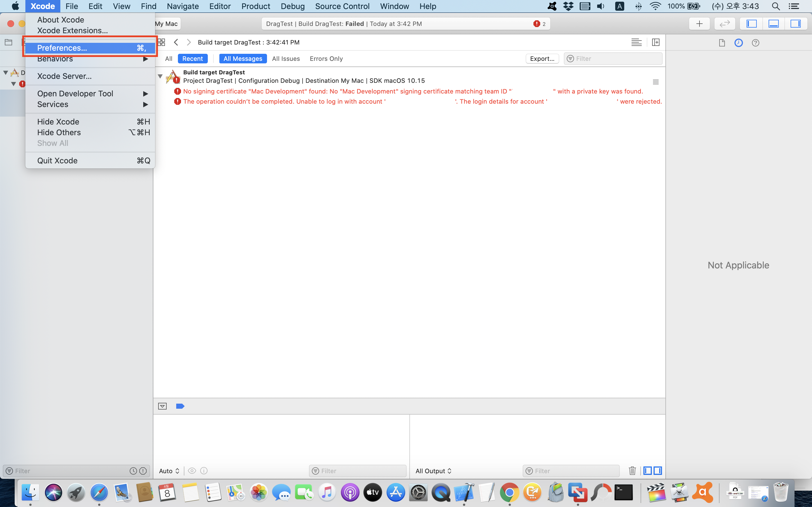
Task: Open Terminal from the Dock
Action: coord(623,493)
